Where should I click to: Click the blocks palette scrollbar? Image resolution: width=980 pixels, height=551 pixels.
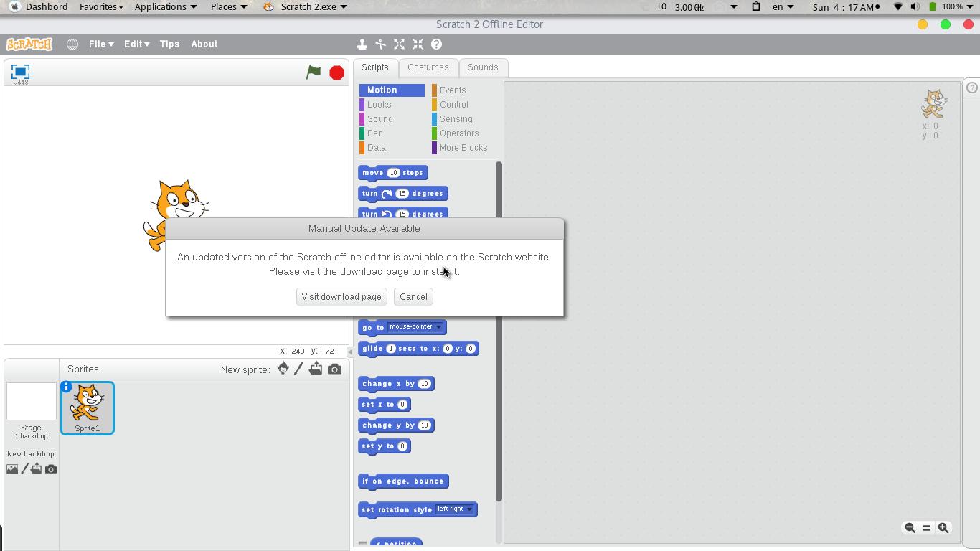[x=499, y=331]
